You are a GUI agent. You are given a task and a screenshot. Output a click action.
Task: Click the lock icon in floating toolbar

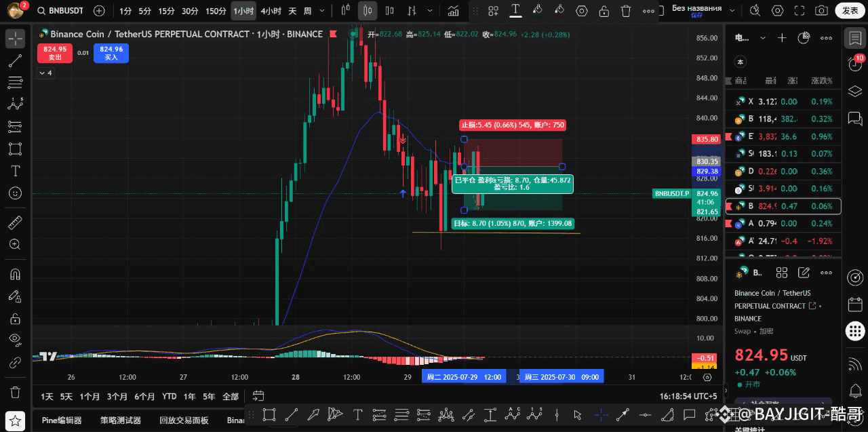point(604,11)
